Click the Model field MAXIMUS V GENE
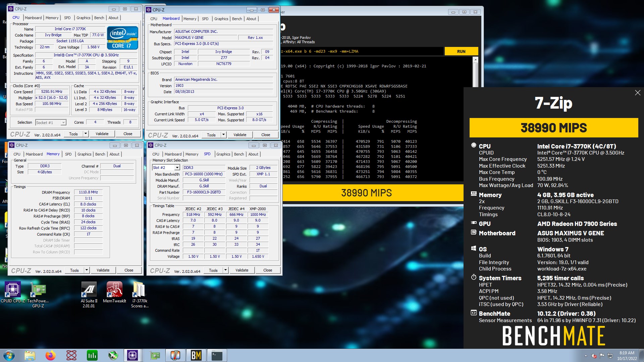The height and width of the screenshot is (362, 644). point(205,38)
